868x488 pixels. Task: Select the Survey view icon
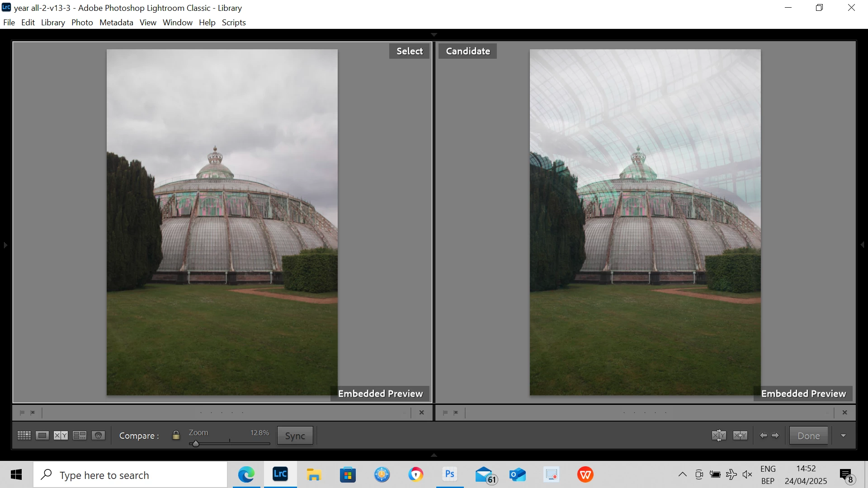click(x=80, y=436)
